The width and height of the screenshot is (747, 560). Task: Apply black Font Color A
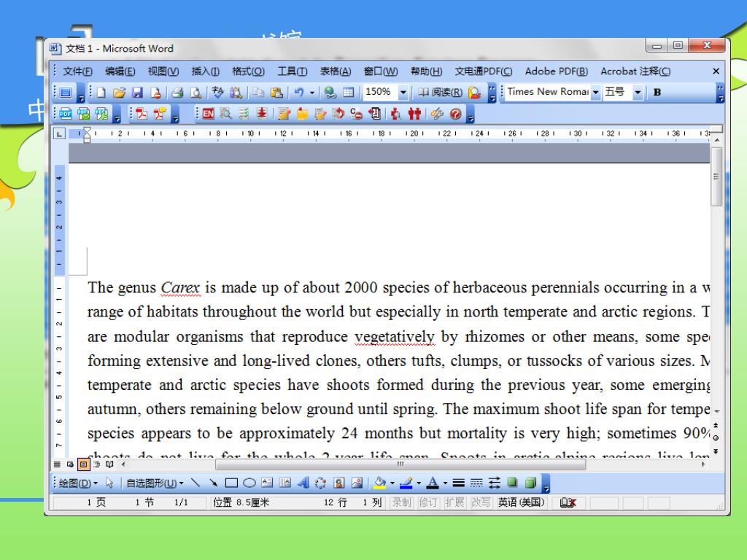tap(432, 483)
